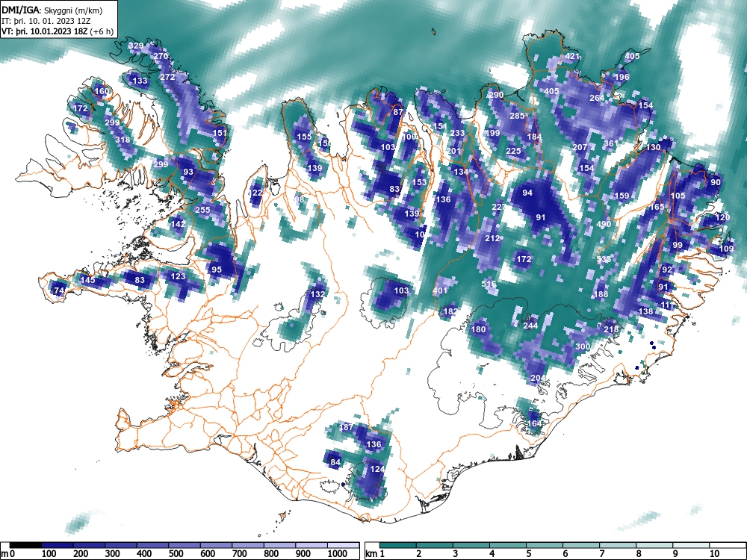Click the 329 visibility value in the Westfjords
Viewport: 747px width, 560px height.
136,46
